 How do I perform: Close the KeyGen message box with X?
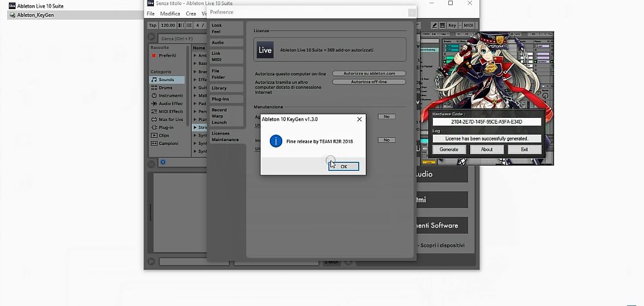[x=359, y=120]
